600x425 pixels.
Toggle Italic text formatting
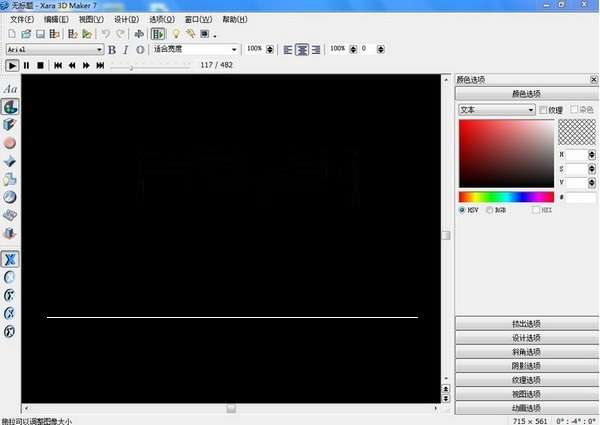click(126, 50)
